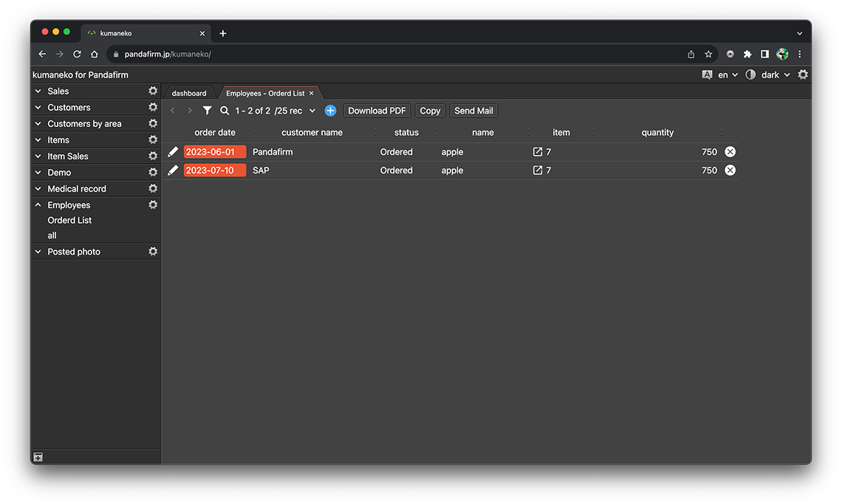Image resolution: width=842 pixels, height=504 pixels.
Task: Open settings gear for Sales app
Action: (153, 91)
